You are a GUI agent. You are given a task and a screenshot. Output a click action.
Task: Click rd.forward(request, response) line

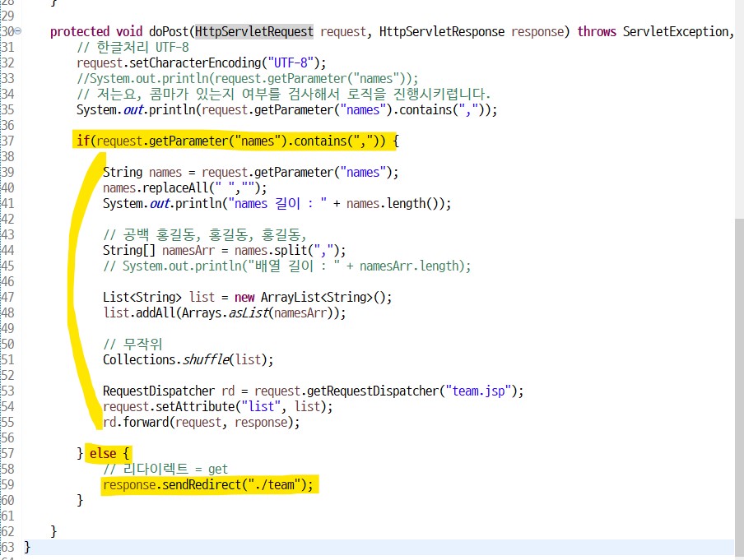coord(201,423)
